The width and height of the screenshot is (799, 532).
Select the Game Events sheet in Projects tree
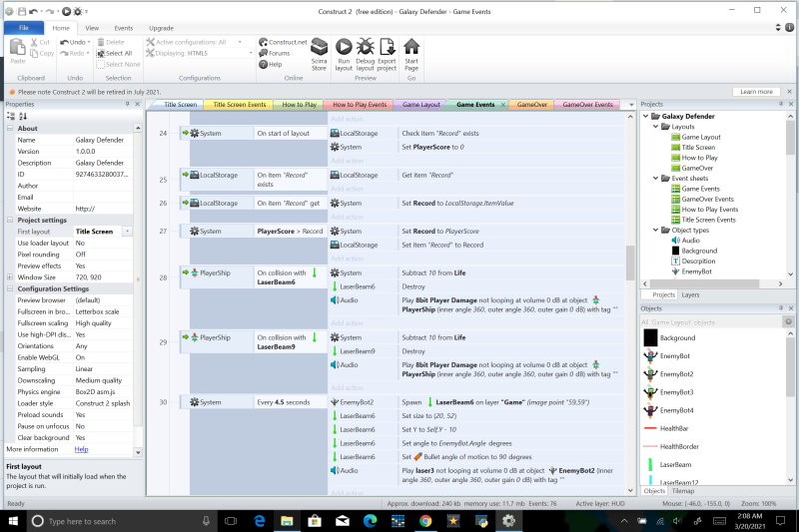click(700, 189)
